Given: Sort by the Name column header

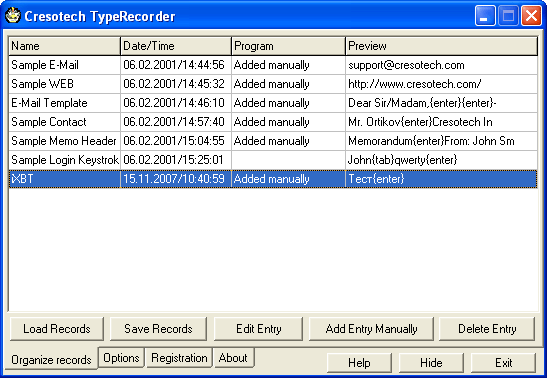Looking at the screenshot, I should point(65,46).
